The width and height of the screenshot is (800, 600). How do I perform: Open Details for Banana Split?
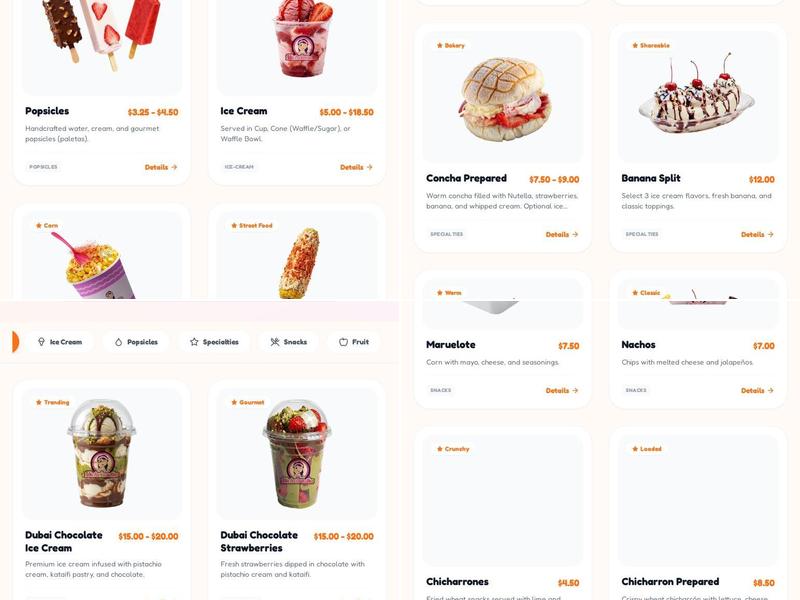[x=757, y=234]
